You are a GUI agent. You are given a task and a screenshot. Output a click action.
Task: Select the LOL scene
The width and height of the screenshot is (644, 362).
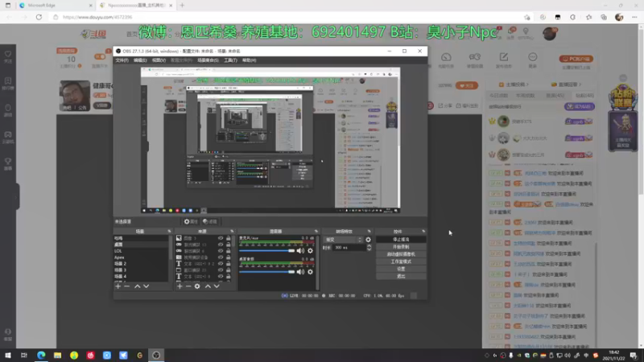pyautogui.click(x=142, y=251)
